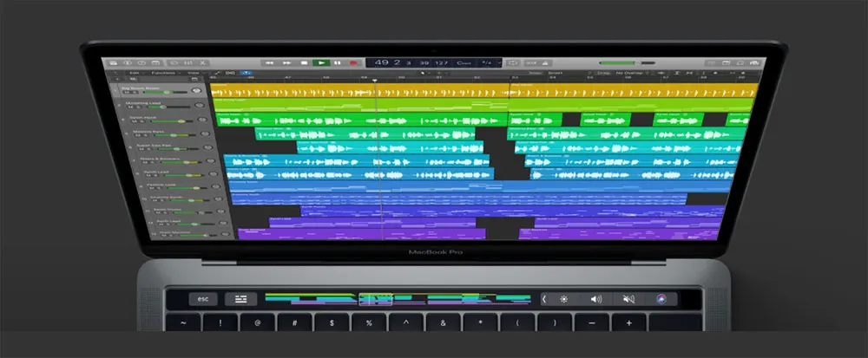868x358 pixels.
Task: Open the Loop Browser icon at top right
Action: coord(740,63)
